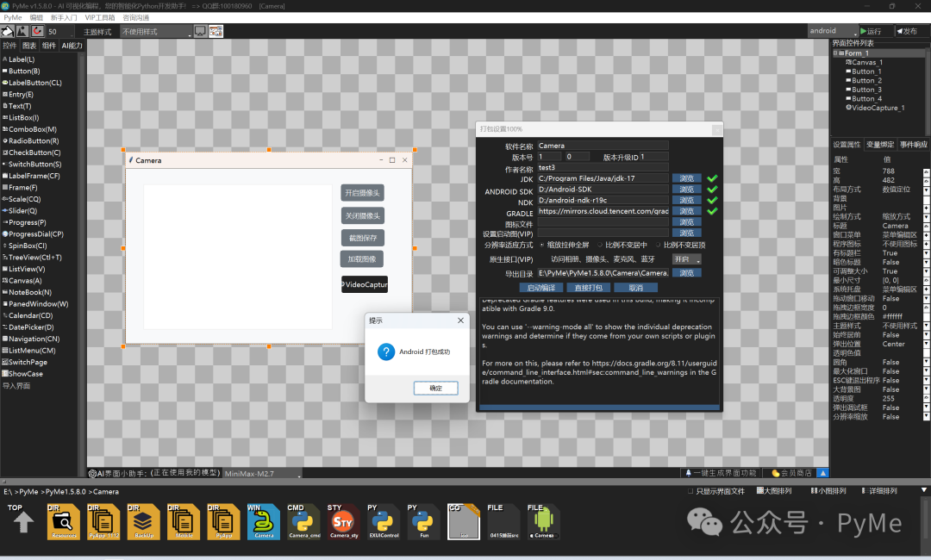Screen dimensions: 931x560
Task: Toggle 只显示界面文件 checkbox
Action: click(x=690, y=491)
